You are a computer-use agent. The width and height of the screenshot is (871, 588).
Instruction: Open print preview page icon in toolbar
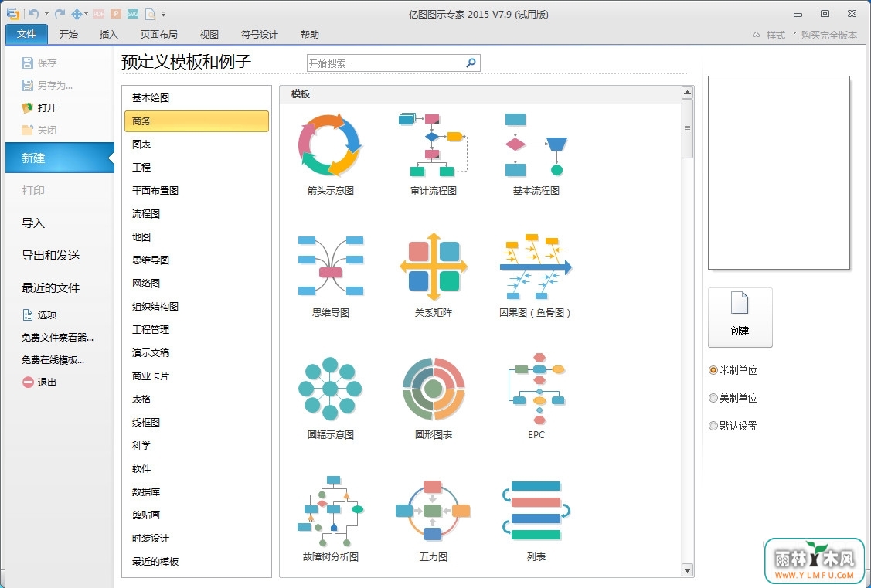150,14
